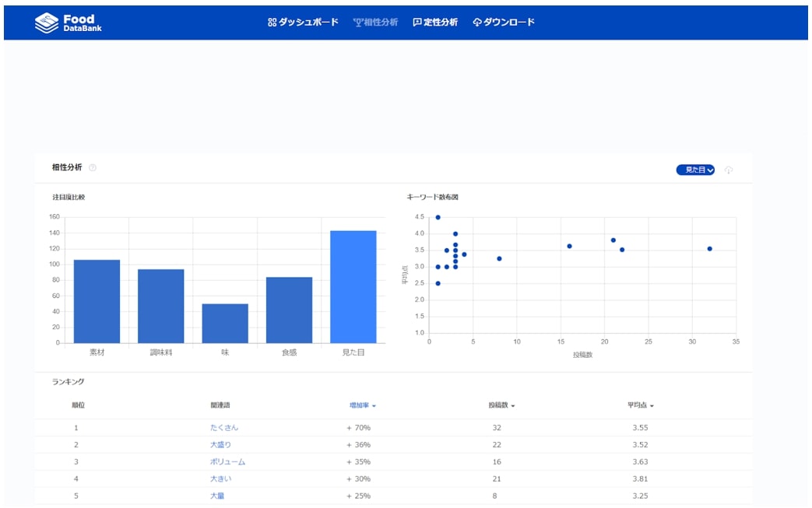Open the ダウンロード page in the navbar

coord(504,23)
